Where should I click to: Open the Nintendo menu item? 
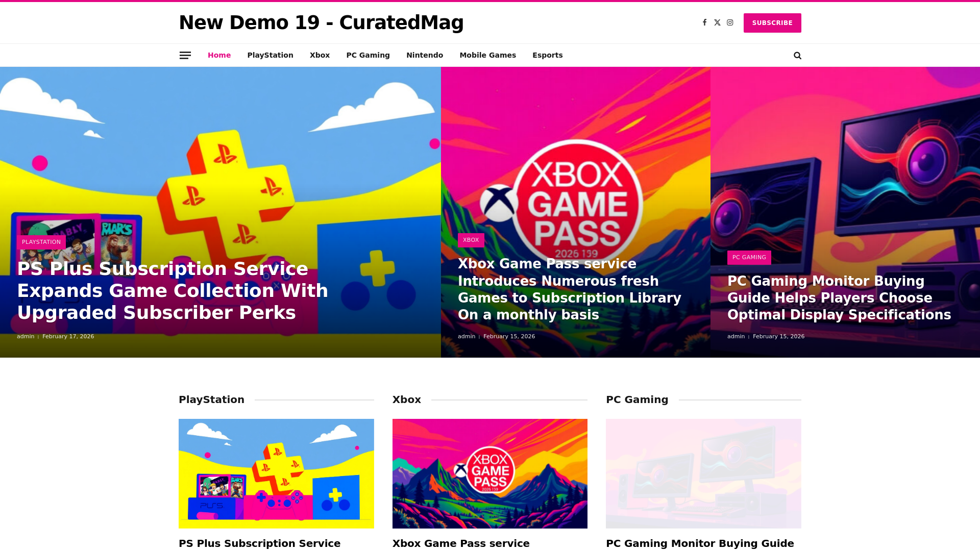[425, 55]
